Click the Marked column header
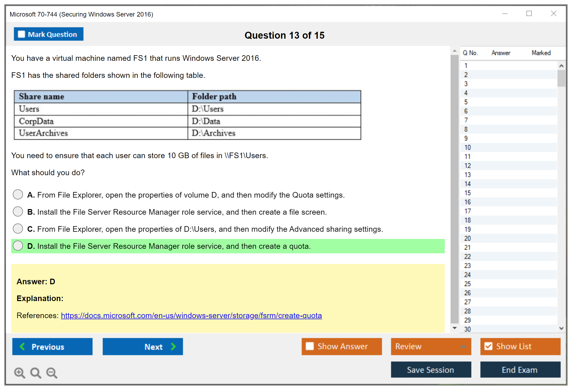574x392 pixels. point(541,53)
